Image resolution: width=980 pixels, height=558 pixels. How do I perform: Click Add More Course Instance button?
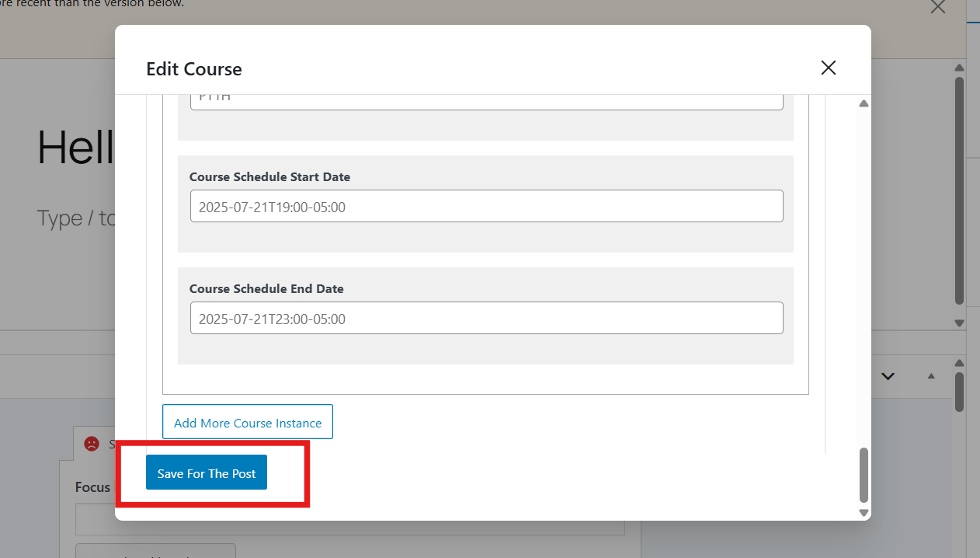248,422
